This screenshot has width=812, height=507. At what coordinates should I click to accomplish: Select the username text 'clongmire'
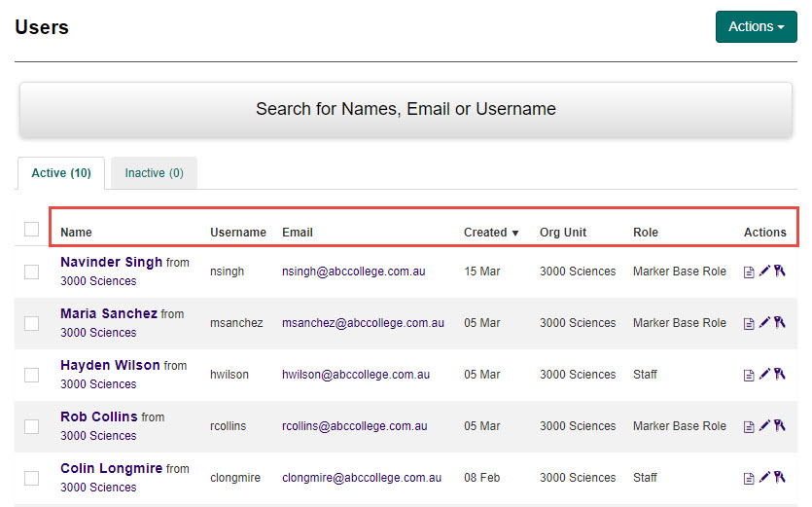click(235, 478)
